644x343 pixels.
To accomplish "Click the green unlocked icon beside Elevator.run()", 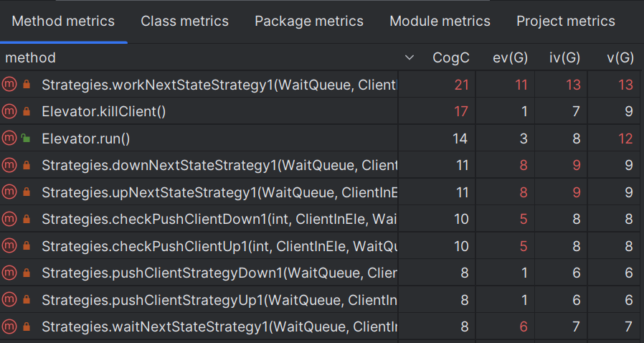I will (26, 138).
